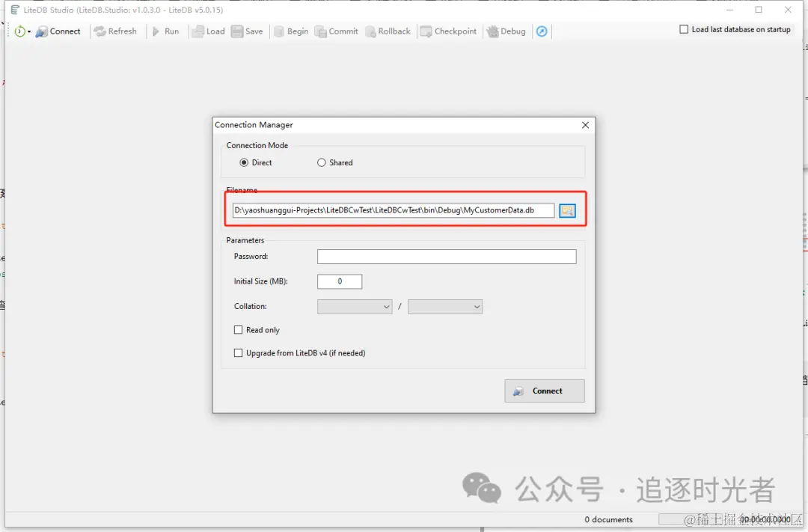Click the Checkpoint toolbar button
The height and width of the screenshot is (532, 808).
point(448,31)
